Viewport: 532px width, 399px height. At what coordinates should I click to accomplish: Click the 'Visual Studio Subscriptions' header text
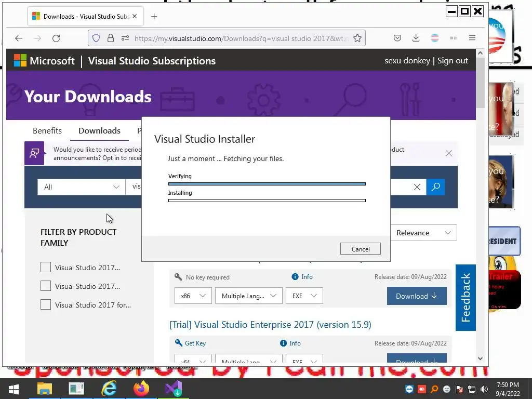tap(152, 61)
